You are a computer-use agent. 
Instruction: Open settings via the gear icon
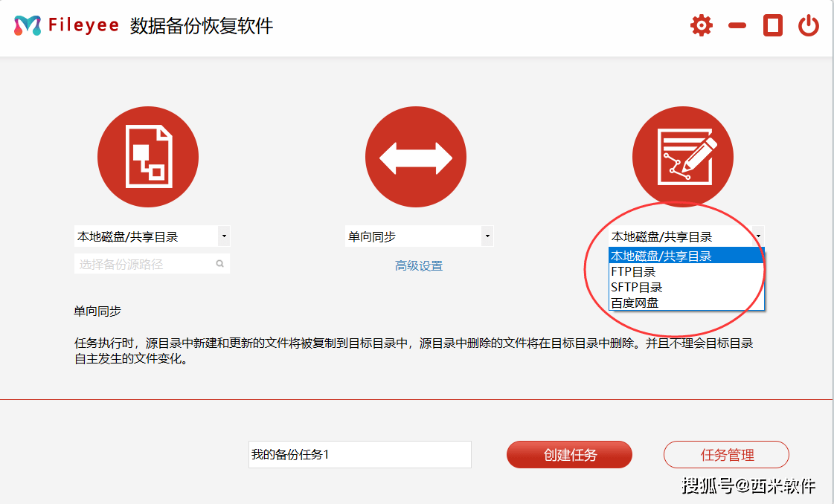pos(701,25)
